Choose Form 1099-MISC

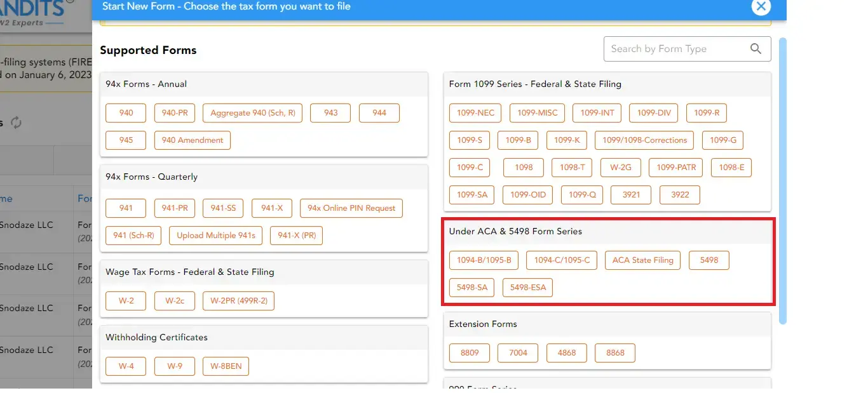pos(538,113)
